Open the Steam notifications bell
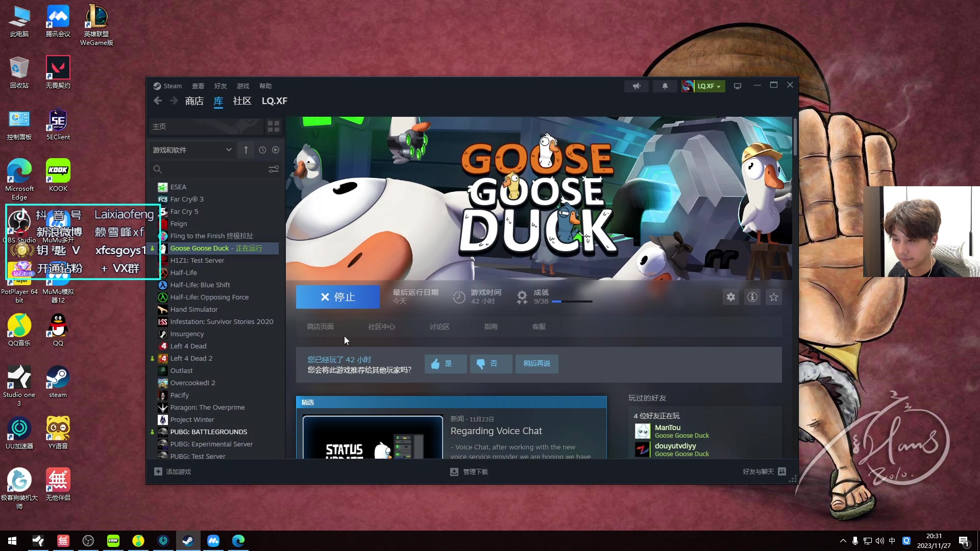Viewport: 980px width, 551px height. (x=665, y=86)
